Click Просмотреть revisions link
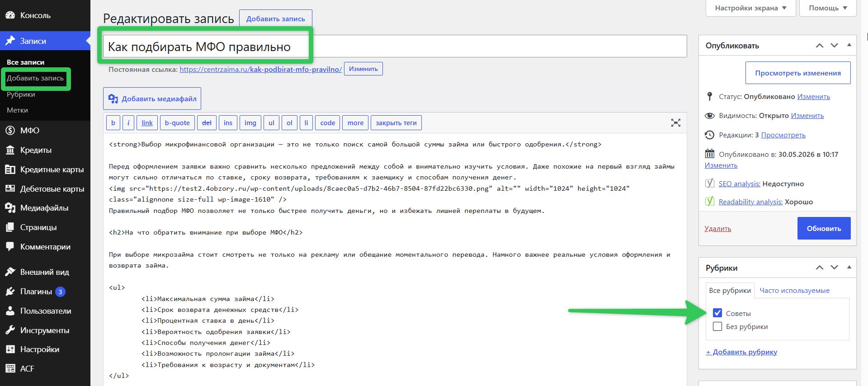The height and width of the screenshot is (386, 868). coord(783,135)
